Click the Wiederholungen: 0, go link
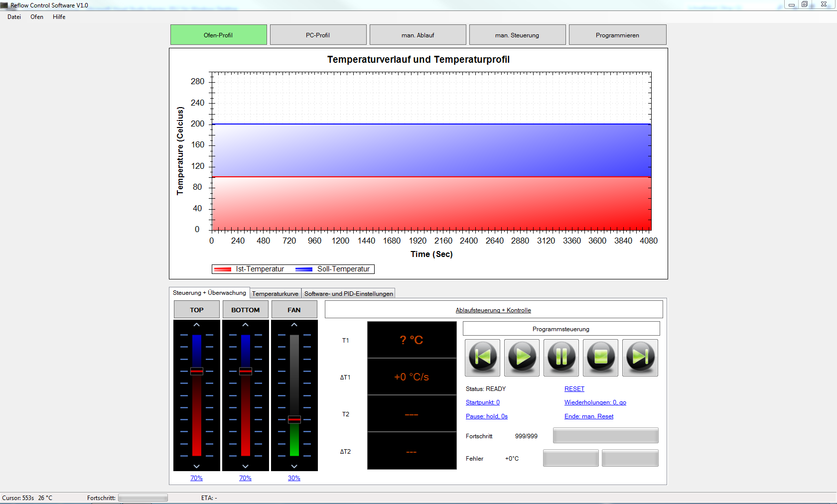 pos(595,402)
